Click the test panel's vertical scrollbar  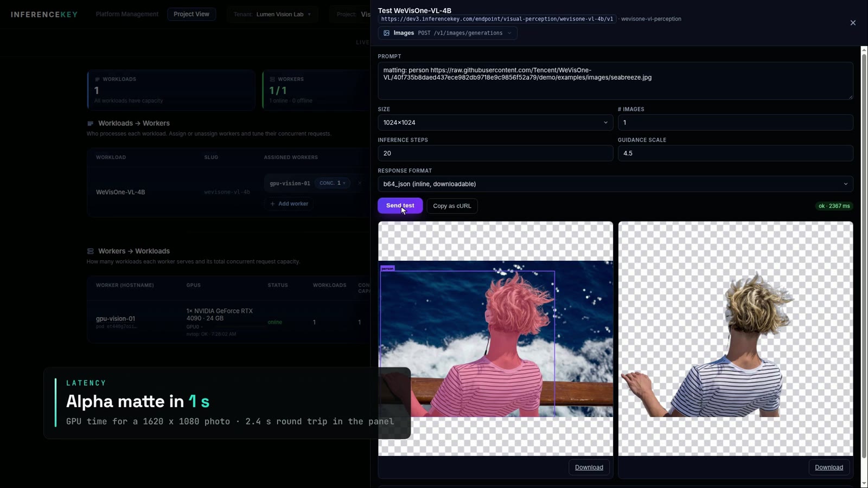pyautogui.click(x=864, y=255)
